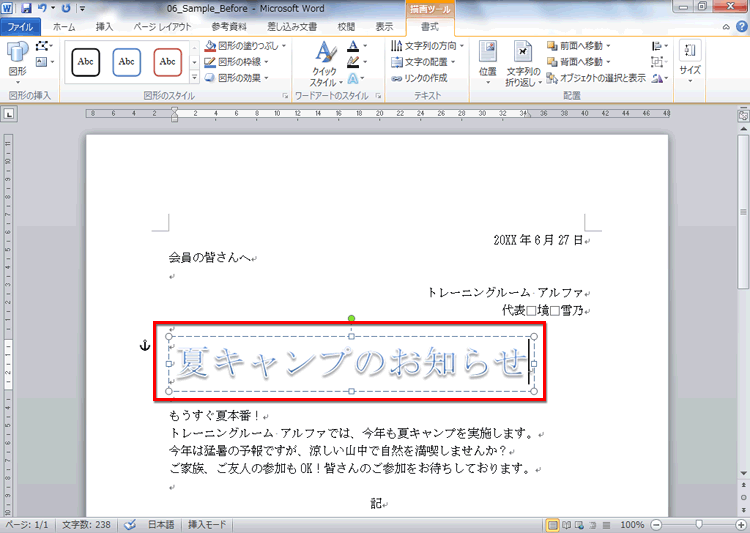
Task: Open the サイズ size menu
Action: pos(690,62)
